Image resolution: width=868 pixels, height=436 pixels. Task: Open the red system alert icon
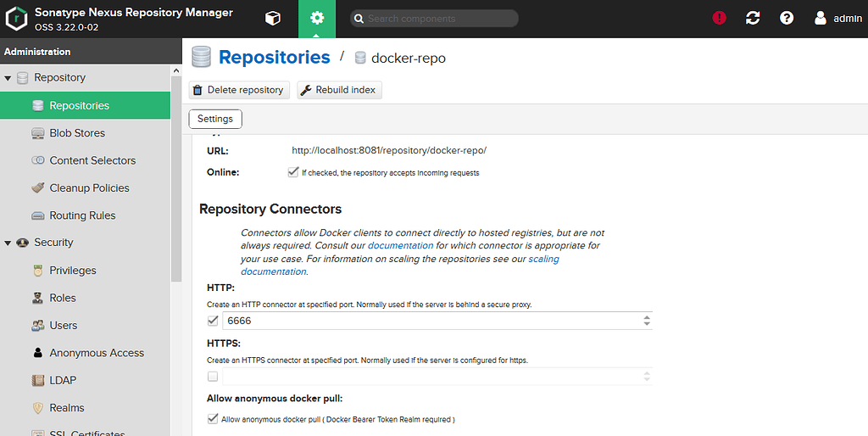click(x=719, y=18)
